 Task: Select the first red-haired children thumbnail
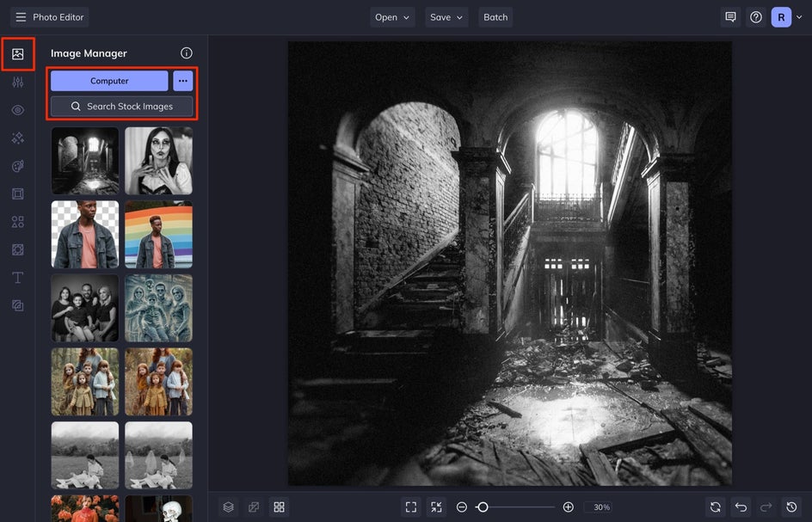point(85,382)
